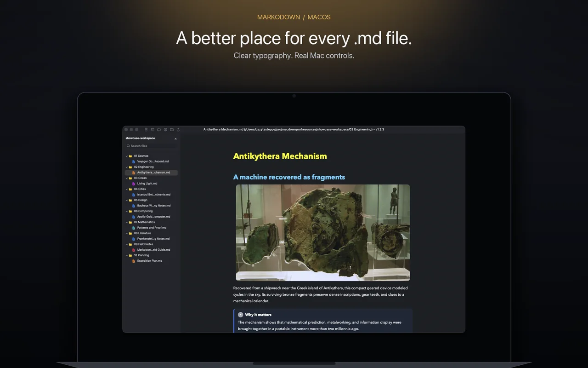Toggle the sidebar layout icon
Image resolution: width=588 pixels, height=368 pixels.
tap(153, 130)
